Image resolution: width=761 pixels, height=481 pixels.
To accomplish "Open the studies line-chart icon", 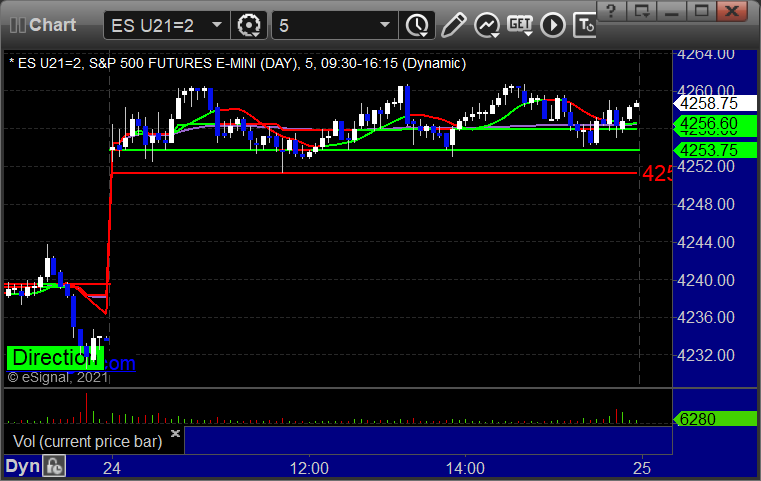I will tap(487, 25).
